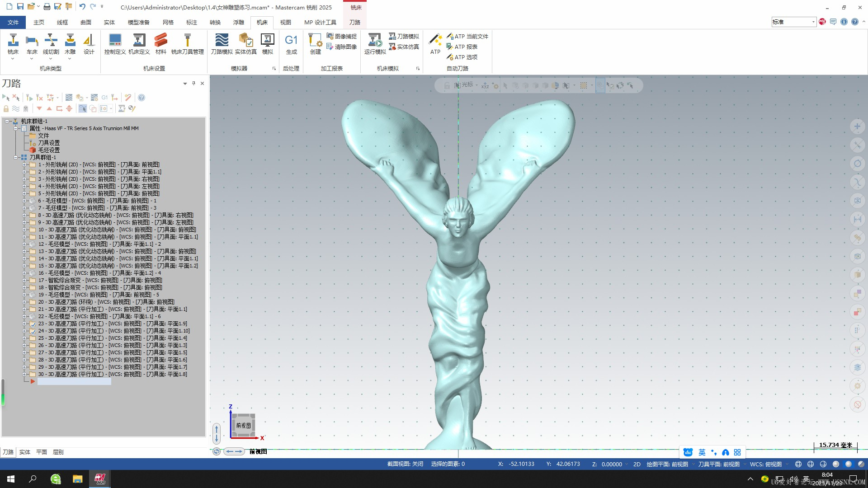Click the toolpath simulation (刀路模拟) ribbon icon
This screenshot has height=488, width=868.
point(222,41)
